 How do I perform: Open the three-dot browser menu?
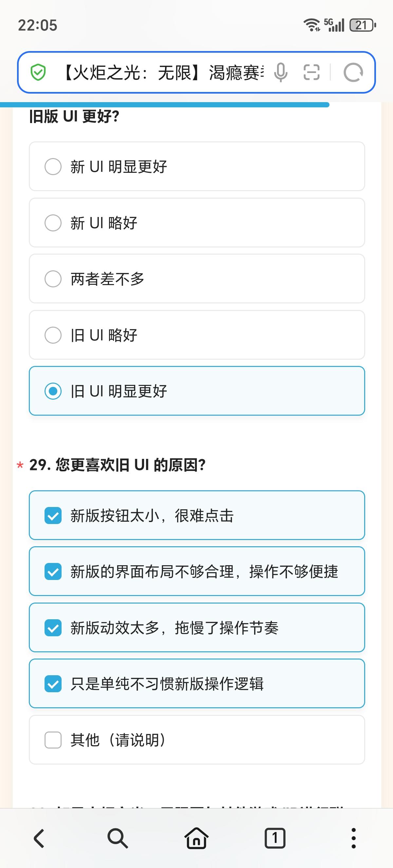pyautogui.click(x=353, y=838)
